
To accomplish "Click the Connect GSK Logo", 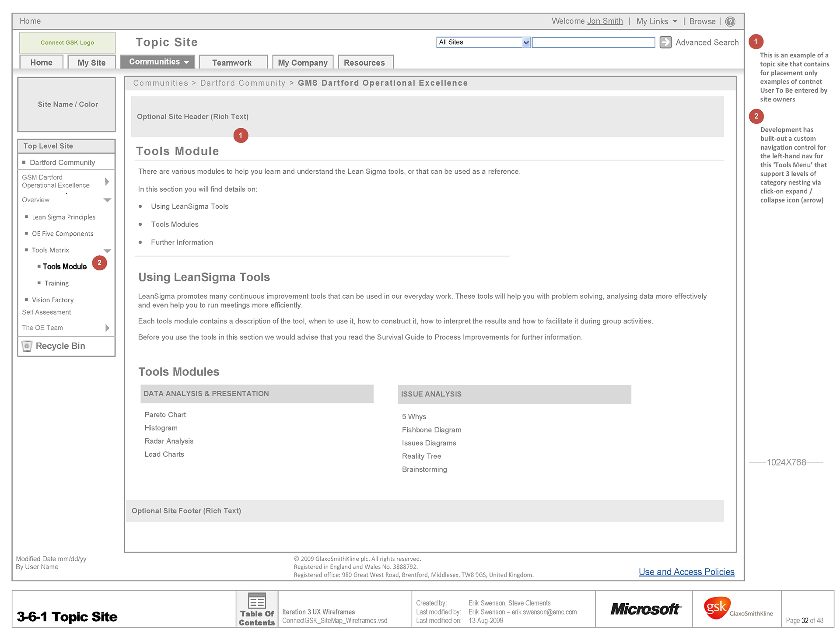I will pyautogui.click(x=67, y=42).
